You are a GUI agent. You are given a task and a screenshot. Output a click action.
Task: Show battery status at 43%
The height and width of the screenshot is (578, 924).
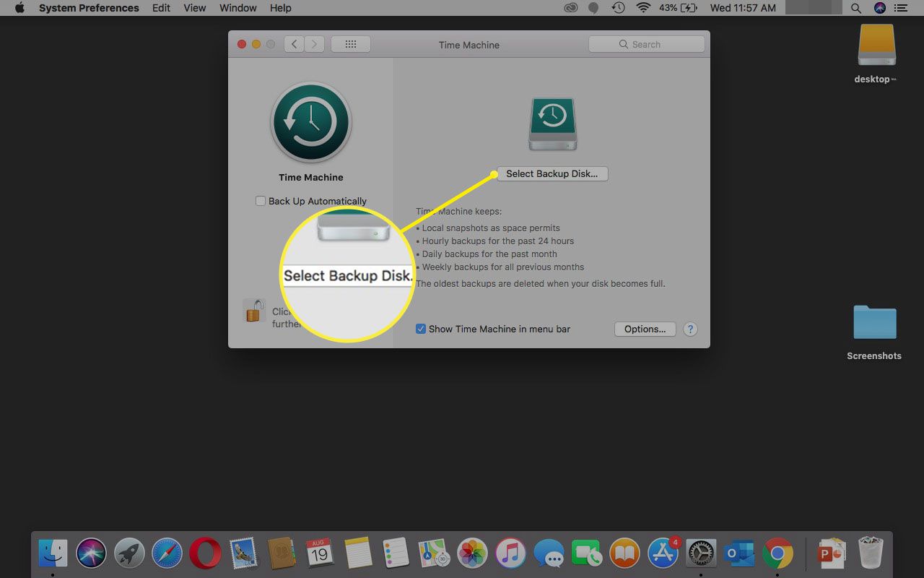tap(678, 8)
